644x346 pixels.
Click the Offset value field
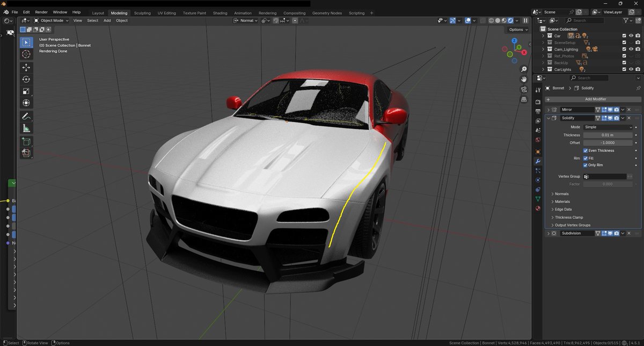pos(608,143)
